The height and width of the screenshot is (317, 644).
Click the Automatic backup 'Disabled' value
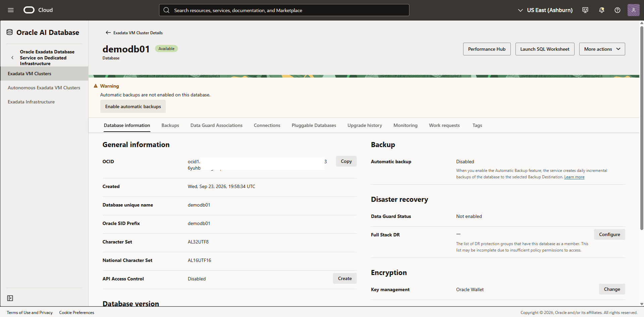pyautogui.click(x=465, y=162)
